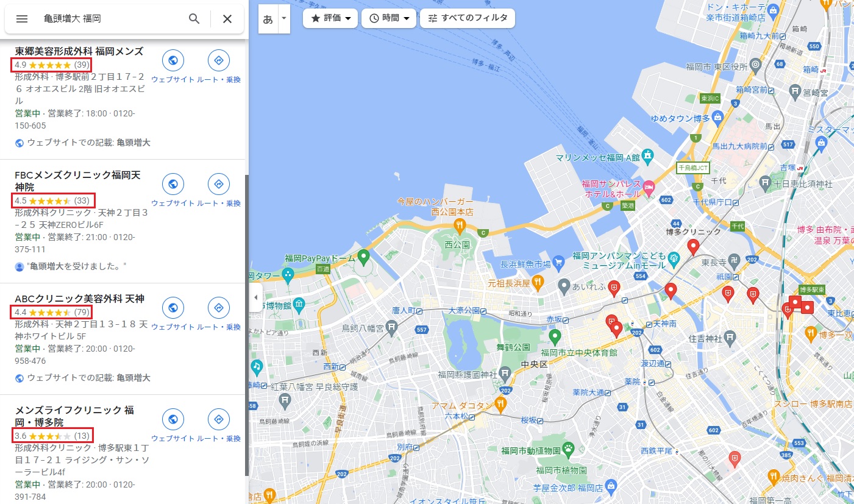Expand the arrow next to あ
Viewport: 854px width, 504px height.
(x=283, y=19)
